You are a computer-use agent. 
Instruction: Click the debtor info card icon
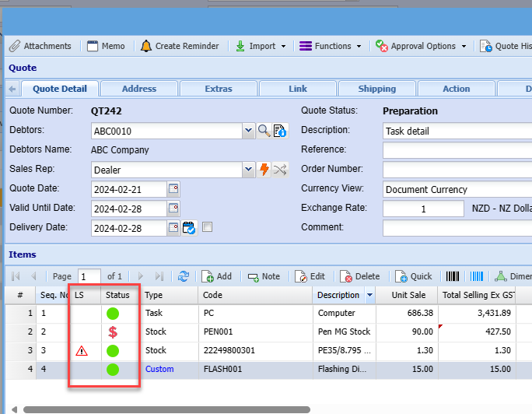coord(280,131)
